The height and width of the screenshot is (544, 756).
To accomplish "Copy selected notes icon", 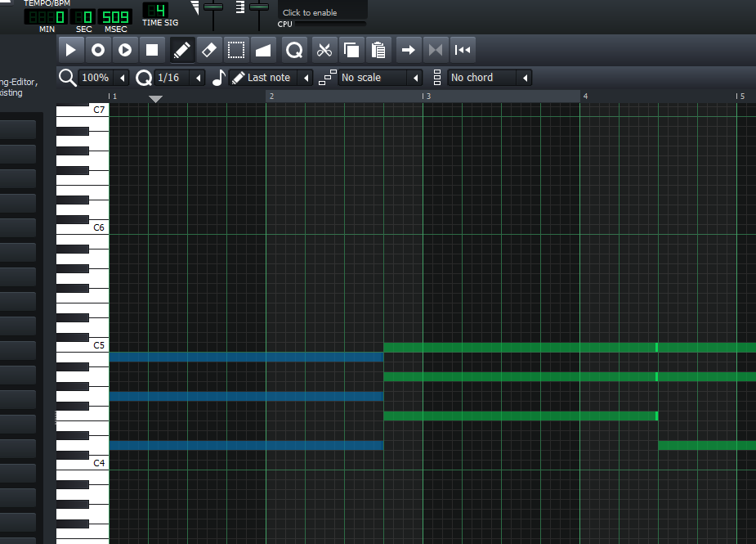I will click(x=351, y=50).
